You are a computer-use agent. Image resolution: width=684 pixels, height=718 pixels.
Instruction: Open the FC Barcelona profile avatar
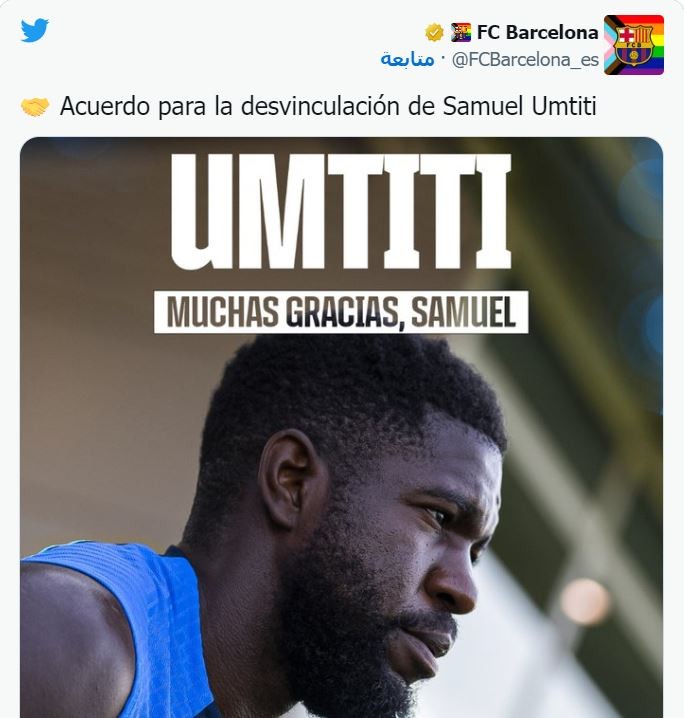pyautogui.click(x=634, y=45)
